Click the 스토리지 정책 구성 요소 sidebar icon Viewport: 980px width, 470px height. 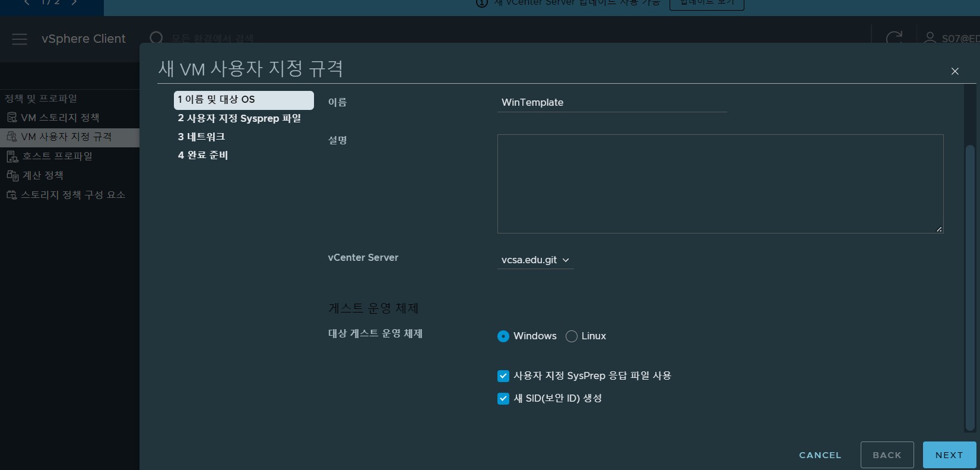point(12,195)
